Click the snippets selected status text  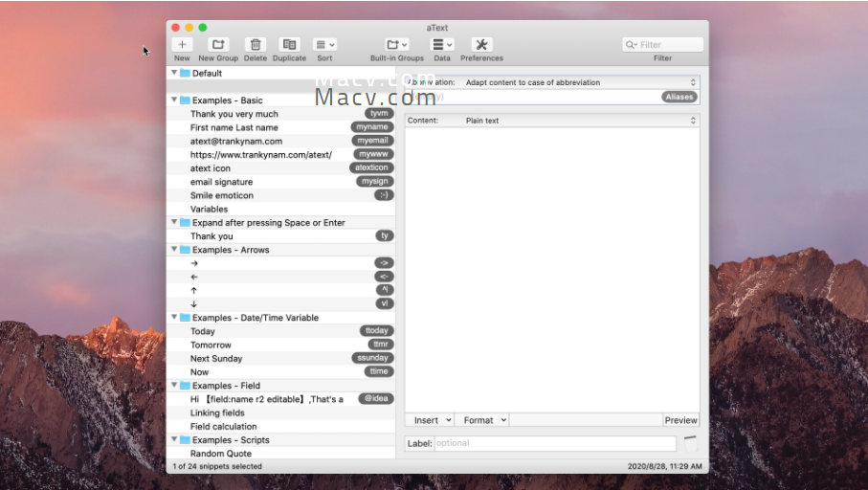pyautogui.click(x=217, y=466)
